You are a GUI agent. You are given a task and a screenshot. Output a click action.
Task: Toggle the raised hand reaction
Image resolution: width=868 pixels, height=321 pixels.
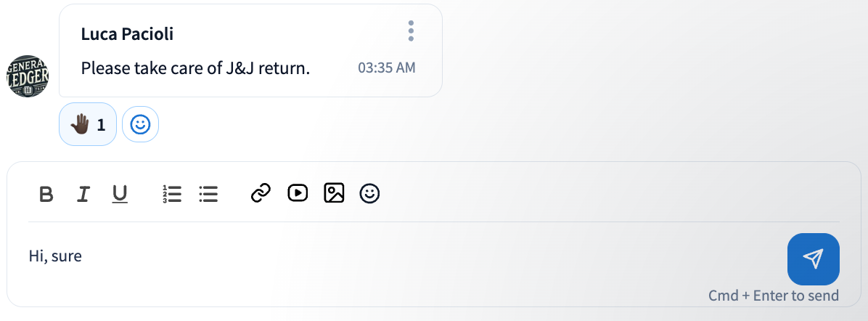point(87,125)
